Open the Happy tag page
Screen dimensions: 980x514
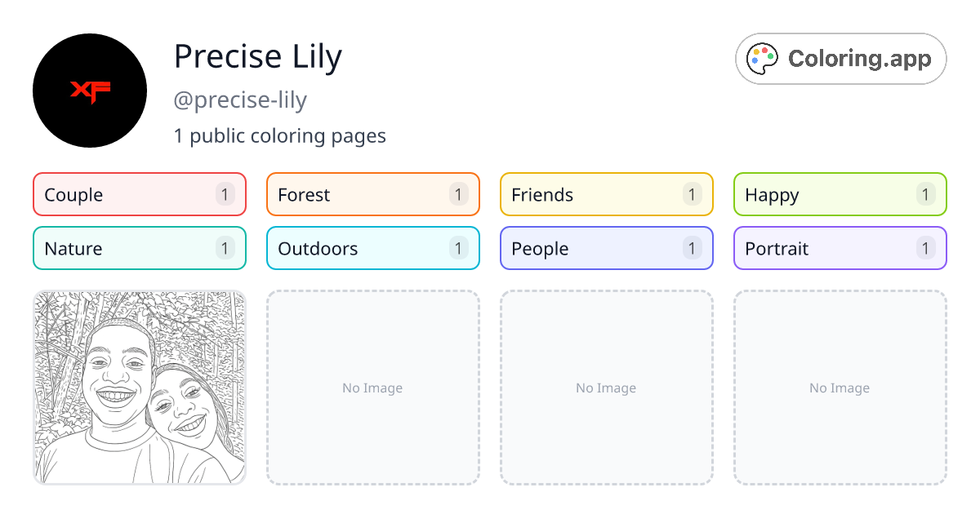click(840, 194)
